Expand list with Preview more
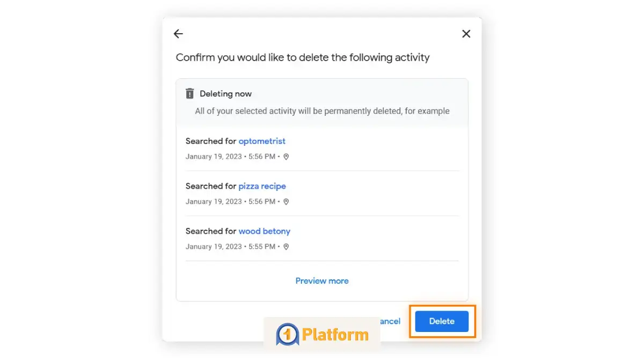 (x=322, y=280)
